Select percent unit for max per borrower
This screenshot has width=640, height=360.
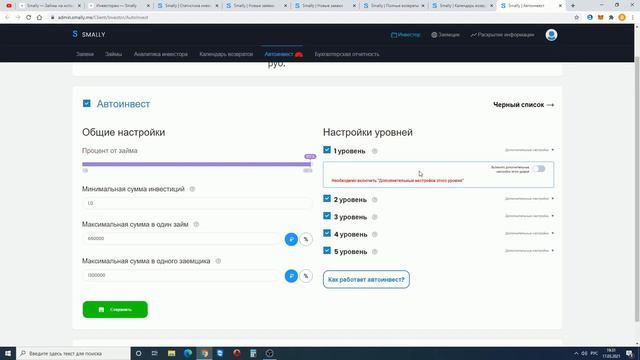pos(306,276)
